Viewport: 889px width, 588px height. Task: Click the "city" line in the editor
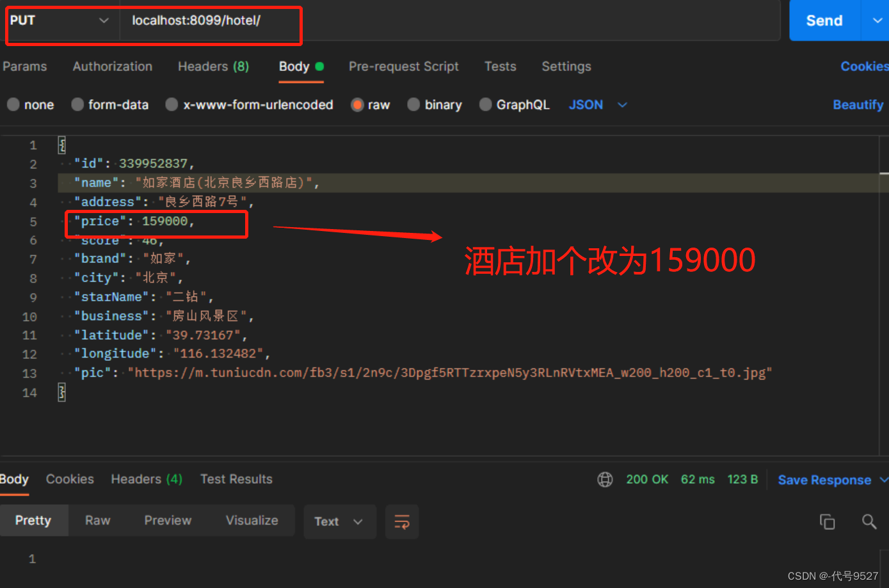click(128, 278)
